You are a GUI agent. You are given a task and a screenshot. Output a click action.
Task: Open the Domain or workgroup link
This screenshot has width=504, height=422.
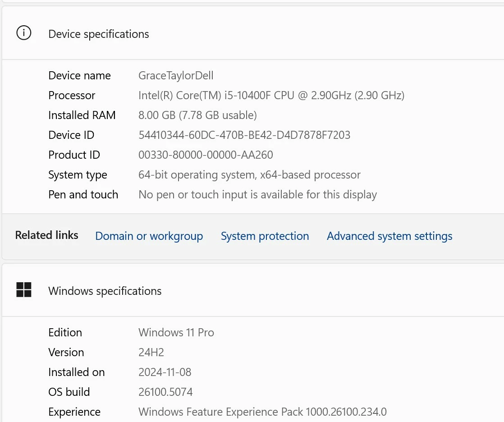click(149, 236)
